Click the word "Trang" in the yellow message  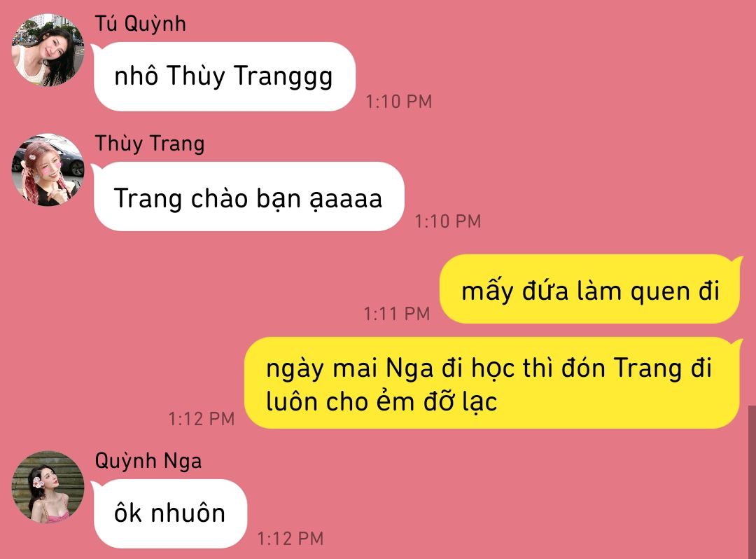coord(648,368)
